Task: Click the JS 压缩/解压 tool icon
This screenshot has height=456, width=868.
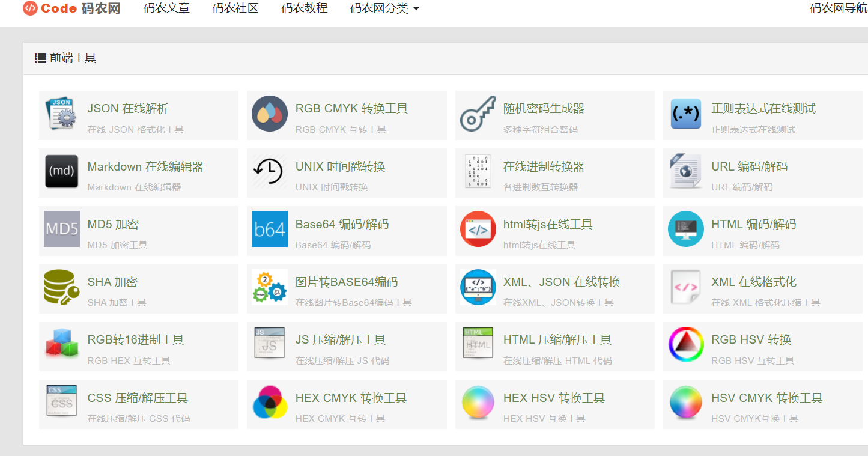Action: (x=269, y=346)
